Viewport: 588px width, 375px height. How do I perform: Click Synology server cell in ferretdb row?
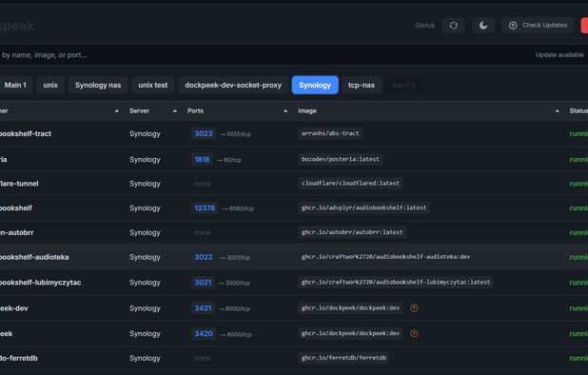[x=145, y=358]
